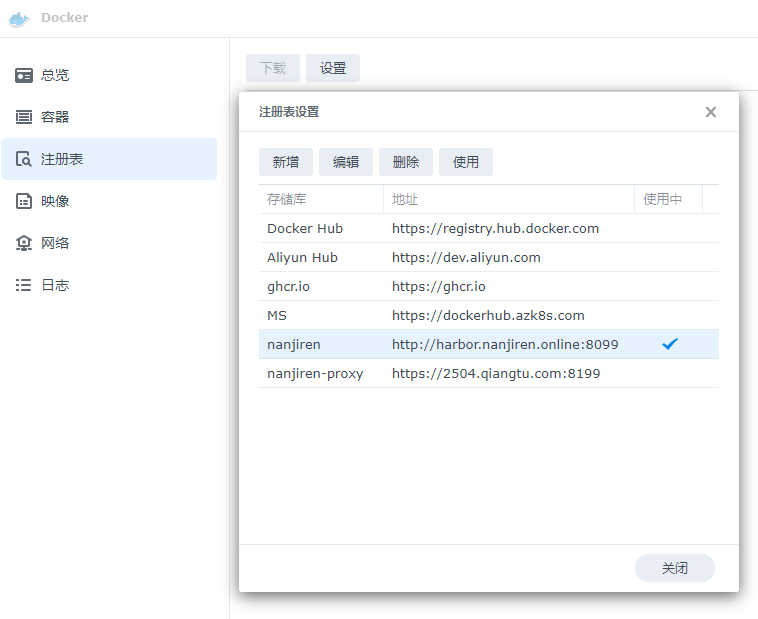
Task: Click the Docker whale logo icon
Action: coord(18,18)
